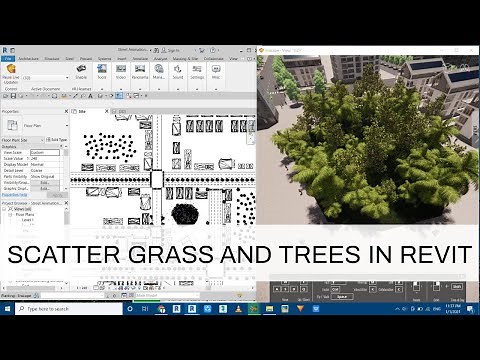Image resolution: width=480 pixels, height=360 pixels.
Task: Open File Explorer taskbar icon
Action: pos(269,309)
